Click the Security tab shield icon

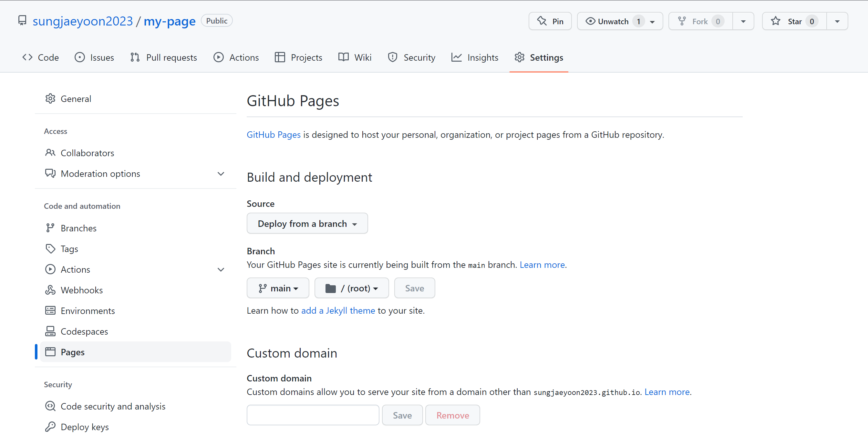coord(393,57)
